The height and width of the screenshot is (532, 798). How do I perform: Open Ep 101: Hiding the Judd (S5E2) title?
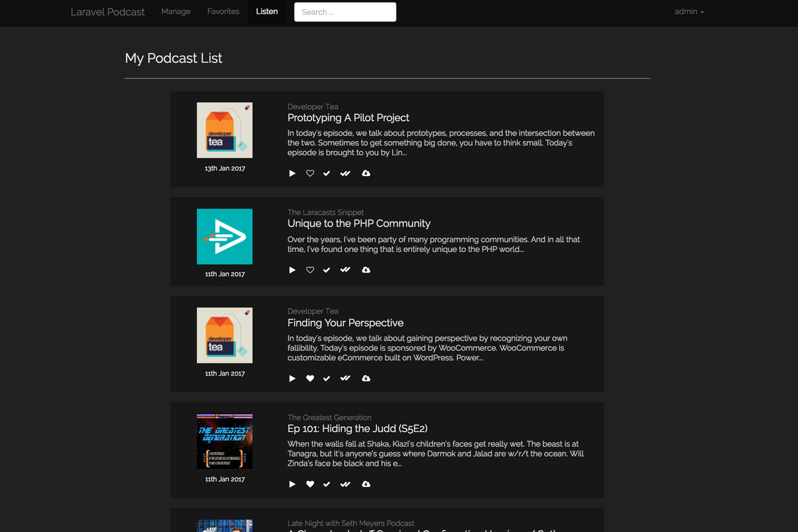pos(358,429)
